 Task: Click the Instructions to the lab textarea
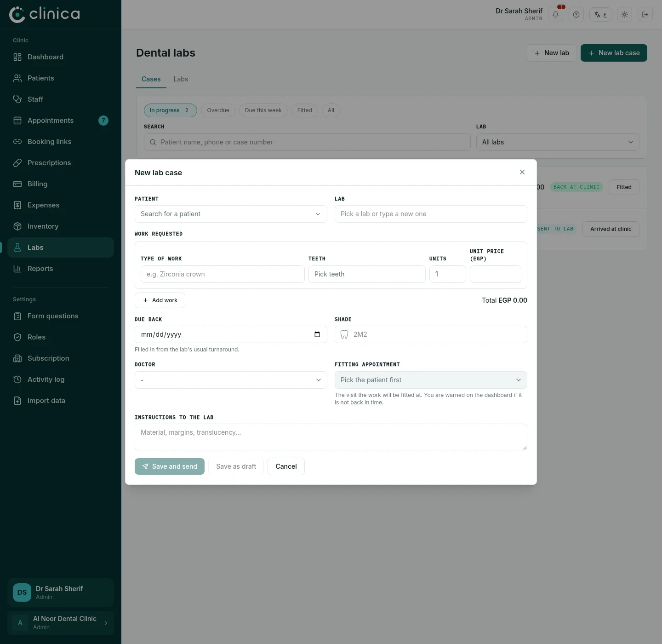(x=331, y=437)
